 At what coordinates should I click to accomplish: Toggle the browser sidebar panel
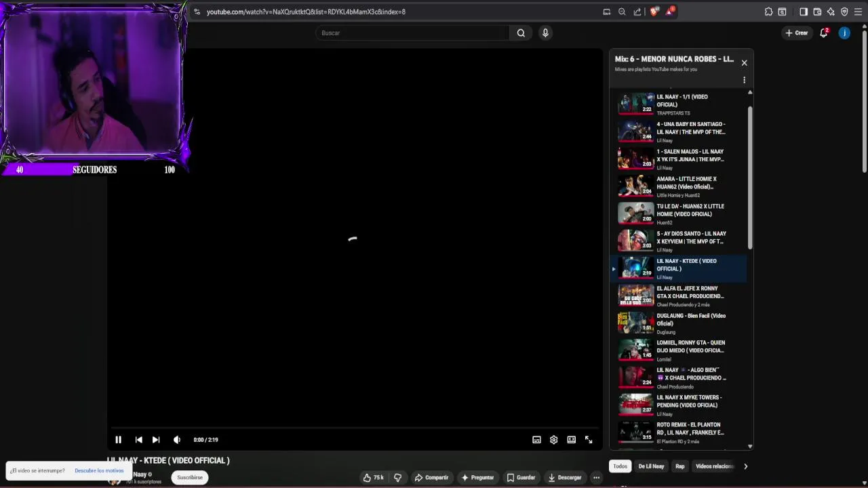coord(804,12)
